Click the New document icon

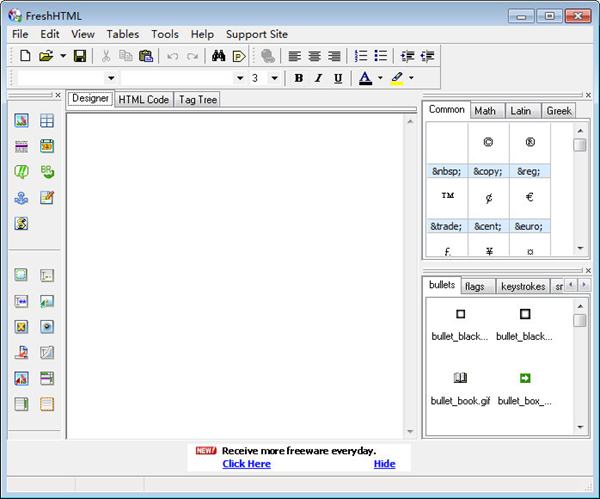coord(25,56)
